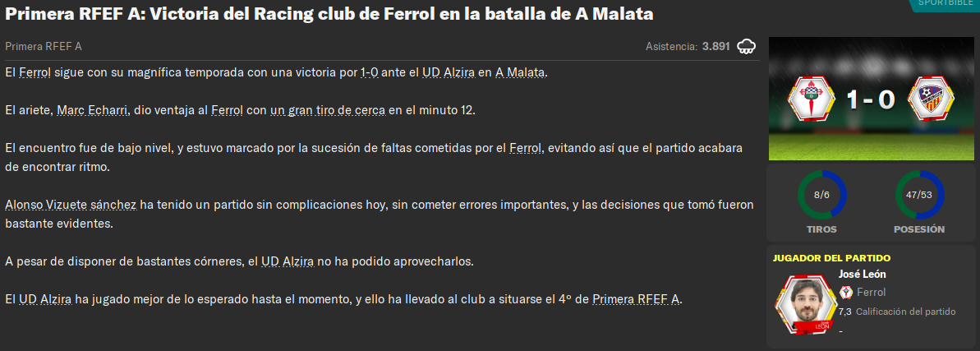Open Marc Echarri player link

click(x=93, y=111)
